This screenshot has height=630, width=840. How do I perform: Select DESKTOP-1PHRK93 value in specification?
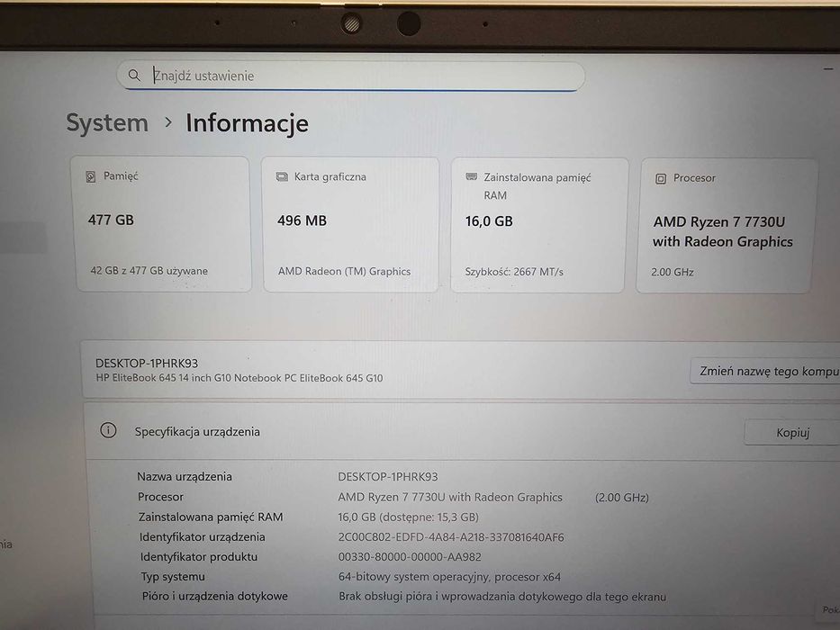click(388, 476)
